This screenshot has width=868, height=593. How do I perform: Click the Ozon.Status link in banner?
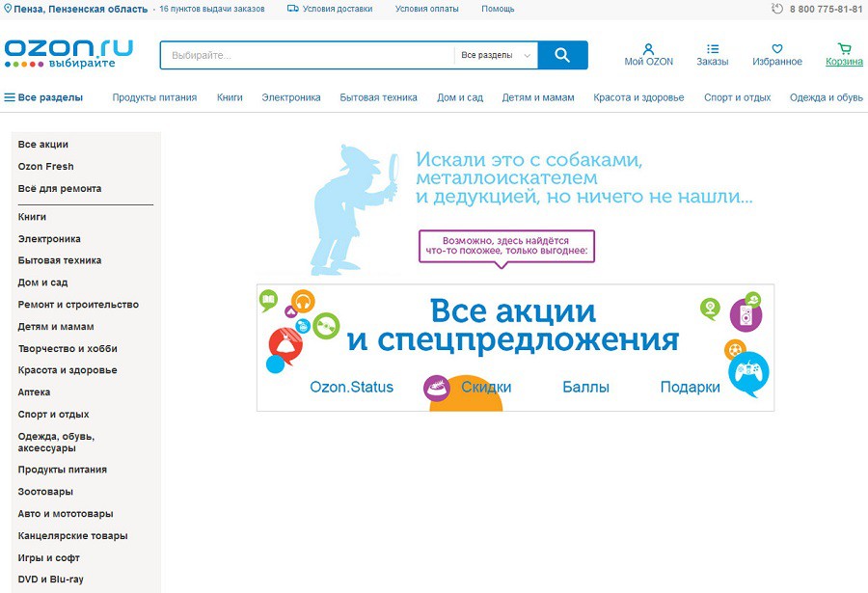351,387
